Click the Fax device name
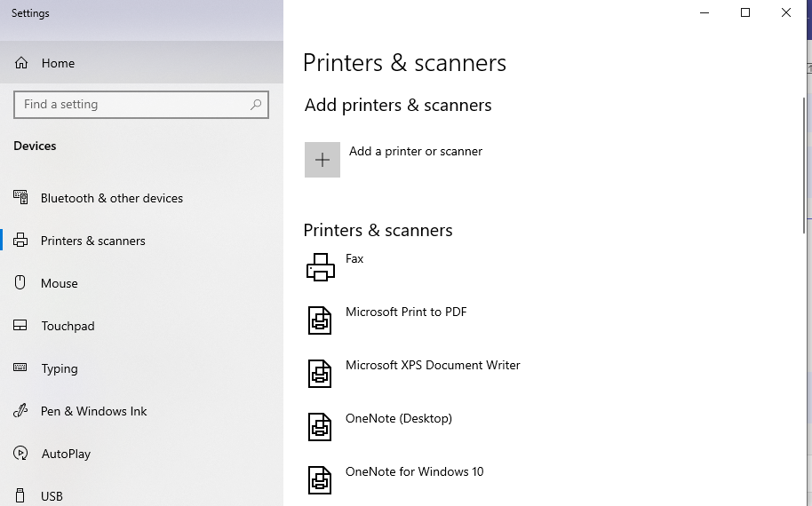 tap(354, 258)
